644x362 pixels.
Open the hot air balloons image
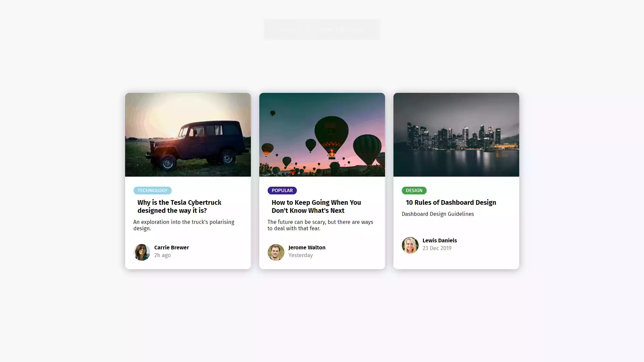click(322, 135)
